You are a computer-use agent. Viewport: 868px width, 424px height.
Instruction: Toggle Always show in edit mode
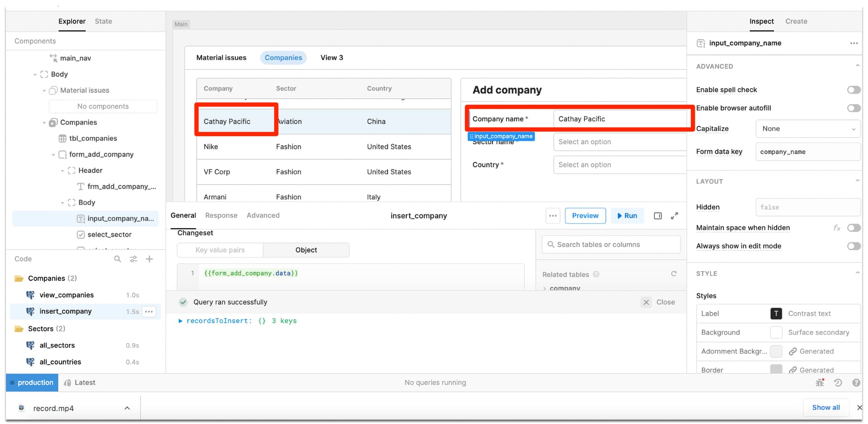(854, 246)
